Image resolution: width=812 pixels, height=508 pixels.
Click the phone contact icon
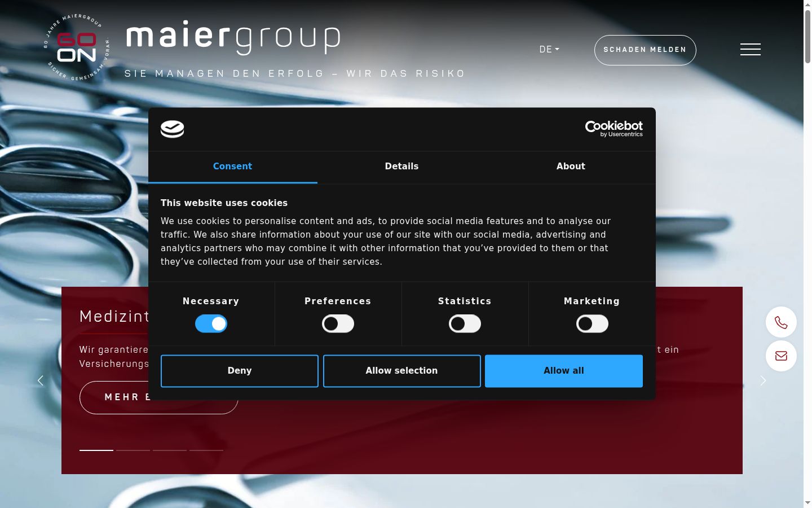tap(781, 322)
